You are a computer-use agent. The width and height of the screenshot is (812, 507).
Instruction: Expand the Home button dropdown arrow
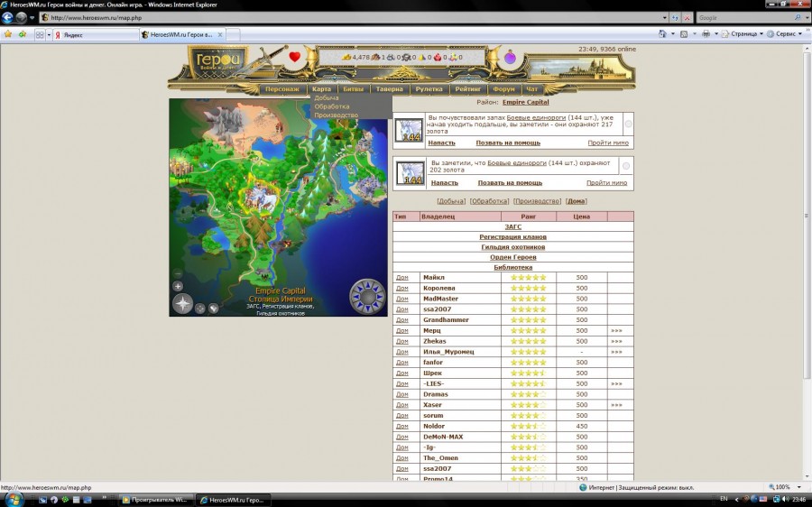tap(673, 33)
